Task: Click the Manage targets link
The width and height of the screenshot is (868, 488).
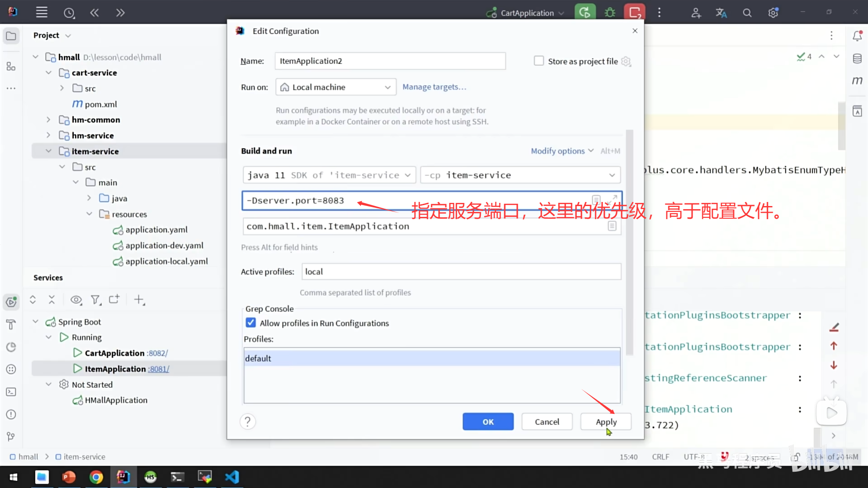Action: pos(434,87)
